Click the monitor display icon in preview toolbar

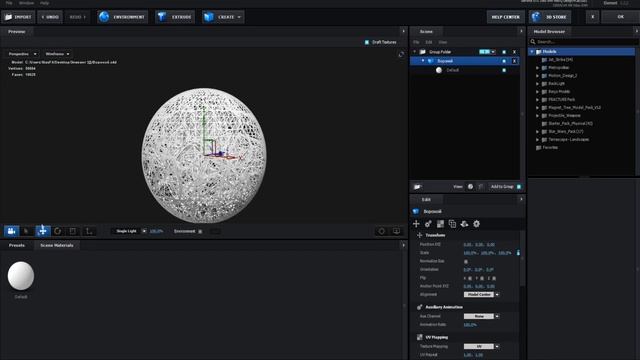[x=396, y=231]
